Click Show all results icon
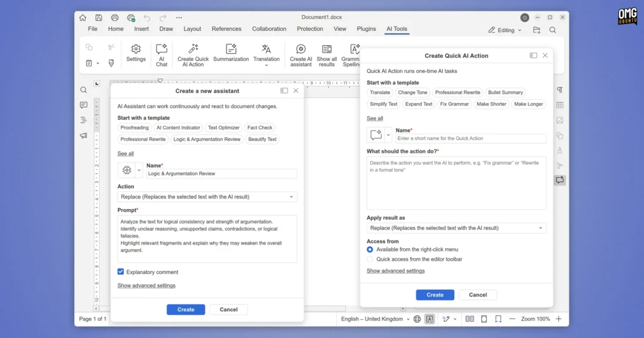 click(326, 55)
